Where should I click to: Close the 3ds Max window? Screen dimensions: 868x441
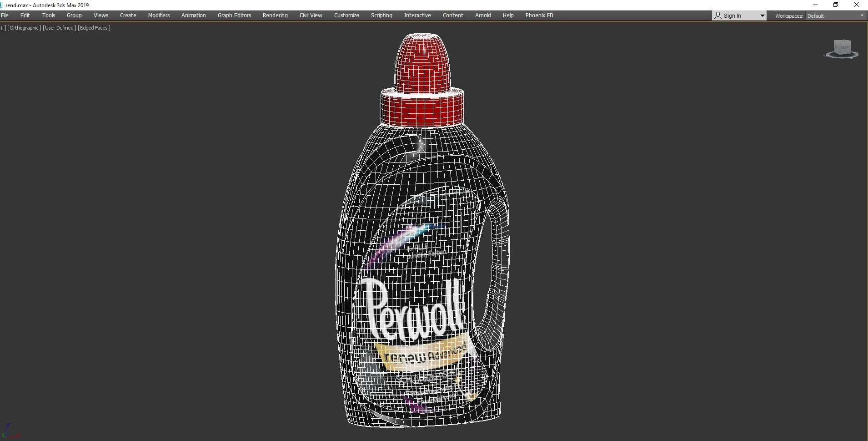click(x=857, y=5)
